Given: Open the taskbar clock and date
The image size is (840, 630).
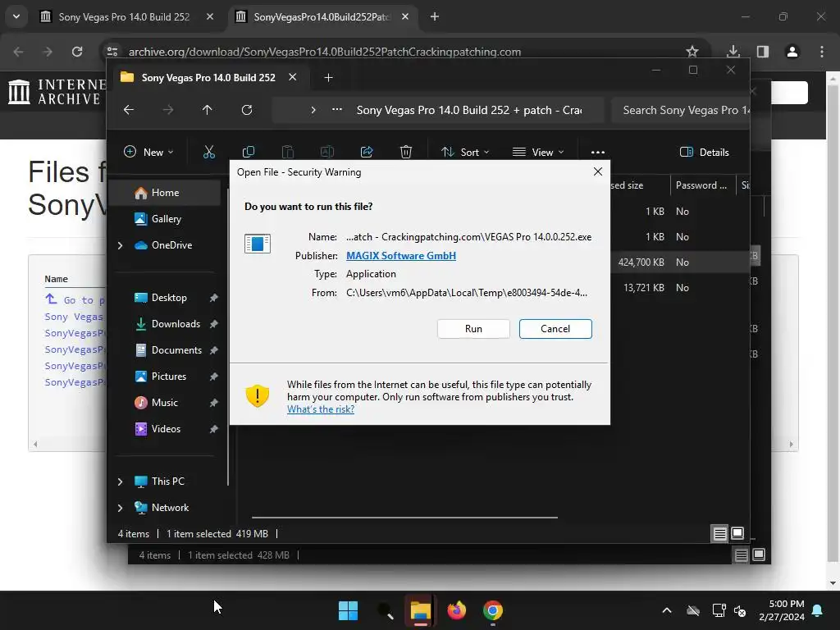Looking at the screenshot, I should coord(782,610).
